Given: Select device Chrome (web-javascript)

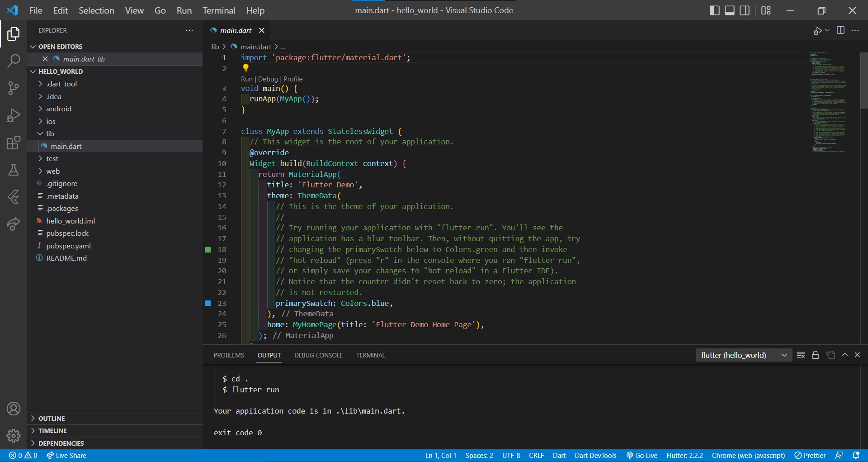Looking at the screenshot, I should [748, 456].
